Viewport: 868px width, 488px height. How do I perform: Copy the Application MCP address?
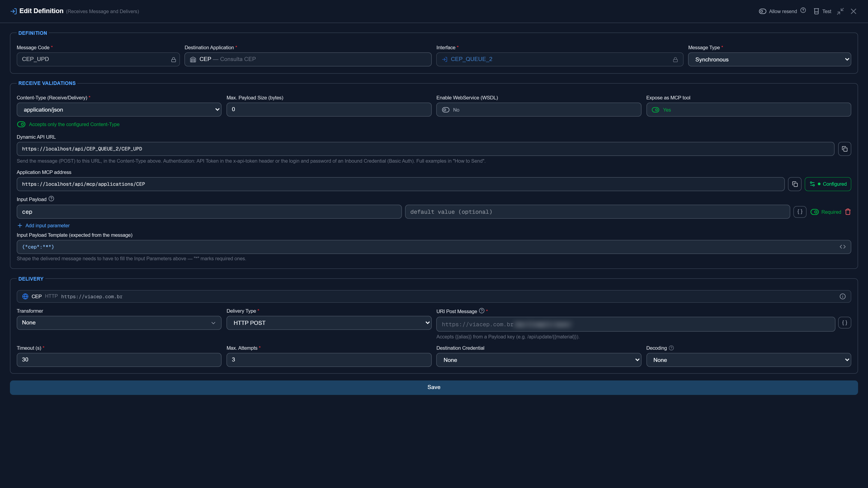pos(795,184)
